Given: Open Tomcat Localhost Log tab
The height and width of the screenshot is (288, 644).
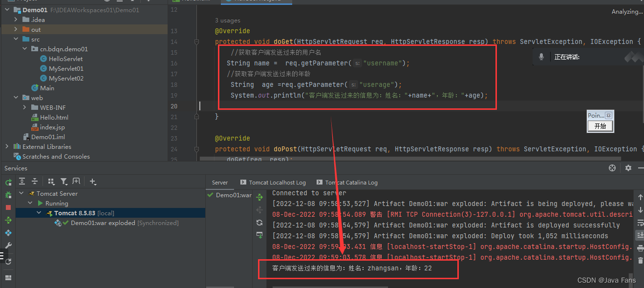Looking at the screenshot, I should pyautogui.click(x=273, y=183).
